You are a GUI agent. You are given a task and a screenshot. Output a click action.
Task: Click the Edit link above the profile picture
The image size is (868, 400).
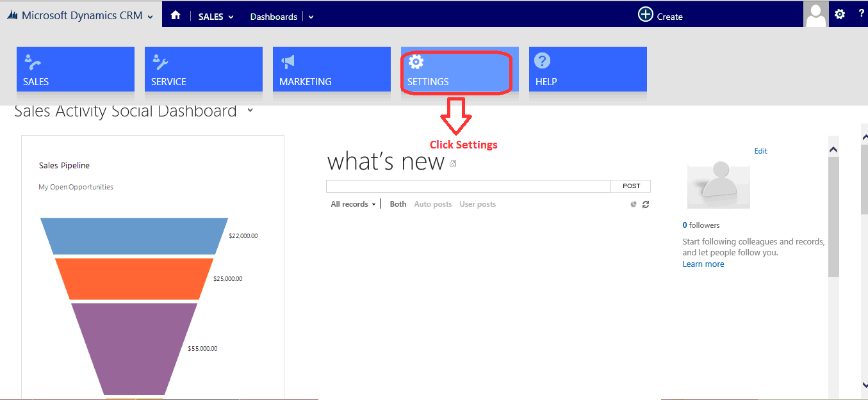click(x=760, y=151)
